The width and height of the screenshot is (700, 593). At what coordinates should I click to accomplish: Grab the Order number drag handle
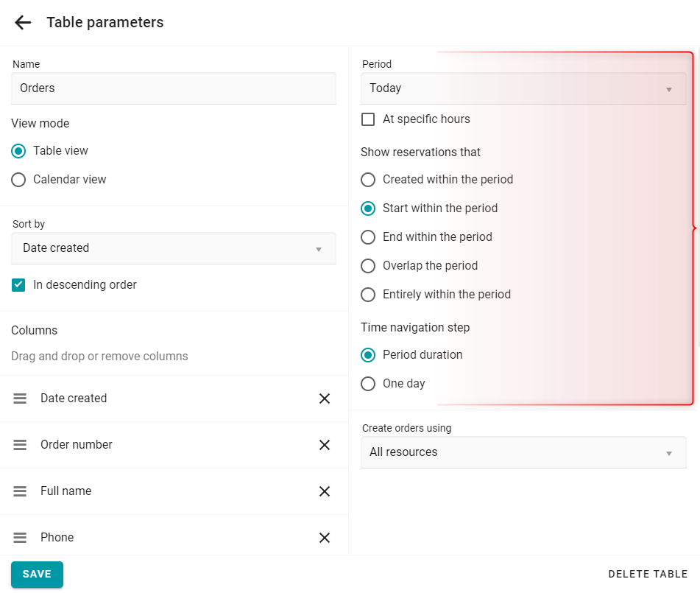point(20,445)
